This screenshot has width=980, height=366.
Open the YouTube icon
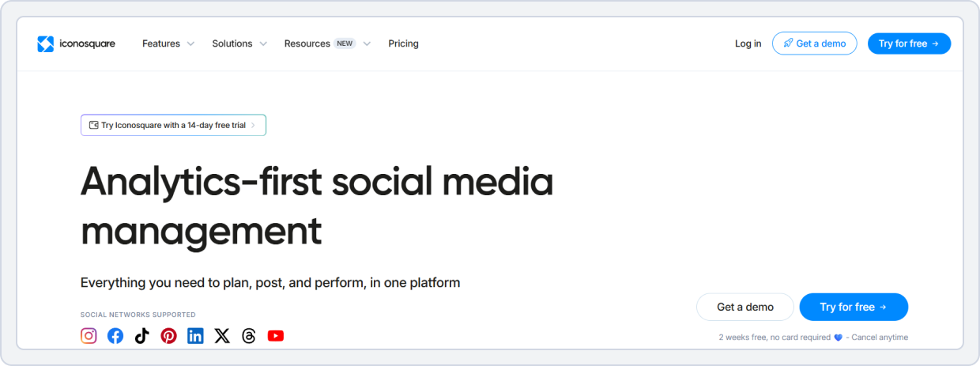click(x=275, y=336)
